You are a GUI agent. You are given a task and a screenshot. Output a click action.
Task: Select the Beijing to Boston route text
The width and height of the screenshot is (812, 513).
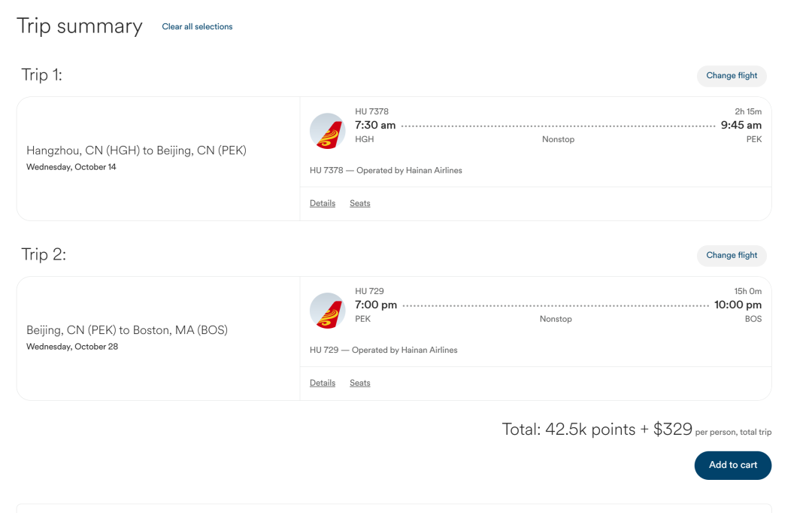(x=127, y=330)
